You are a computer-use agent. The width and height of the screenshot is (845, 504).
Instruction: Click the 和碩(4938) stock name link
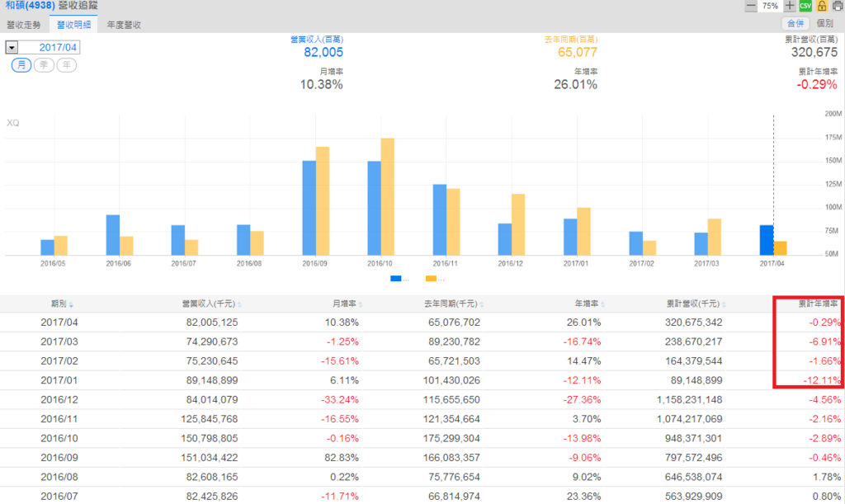31,6
